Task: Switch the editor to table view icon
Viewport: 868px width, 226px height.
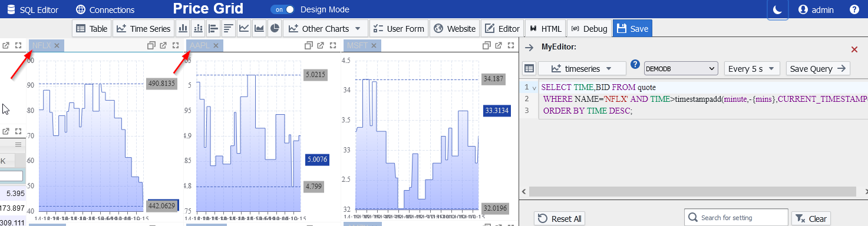Action: (x=529, y=68)
